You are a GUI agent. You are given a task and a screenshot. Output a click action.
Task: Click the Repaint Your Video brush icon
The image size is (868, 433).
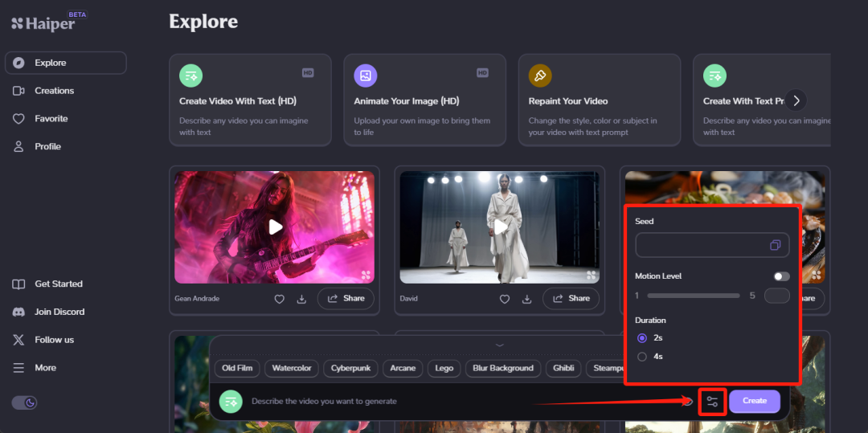540,76
